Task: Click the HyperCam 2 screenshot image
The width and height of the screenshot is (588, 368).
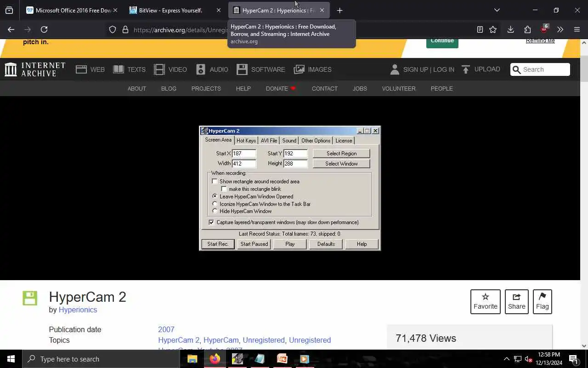Action: 290,188
